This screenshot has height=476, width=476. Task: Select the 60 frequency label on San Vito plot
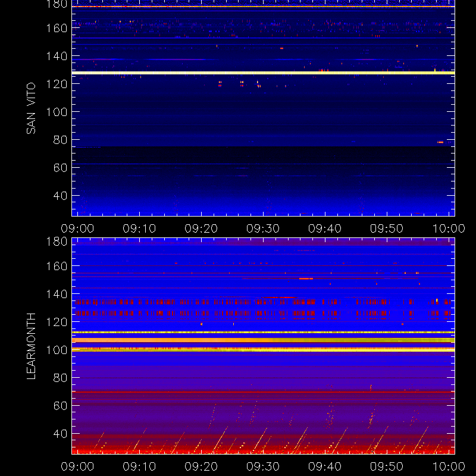(x=60, y=168)
